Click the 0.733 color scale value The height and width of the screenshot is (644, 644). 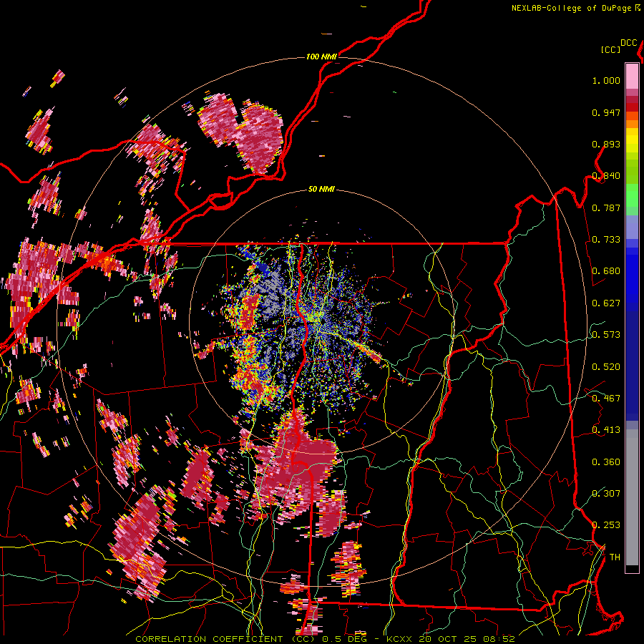coord(606,240)
